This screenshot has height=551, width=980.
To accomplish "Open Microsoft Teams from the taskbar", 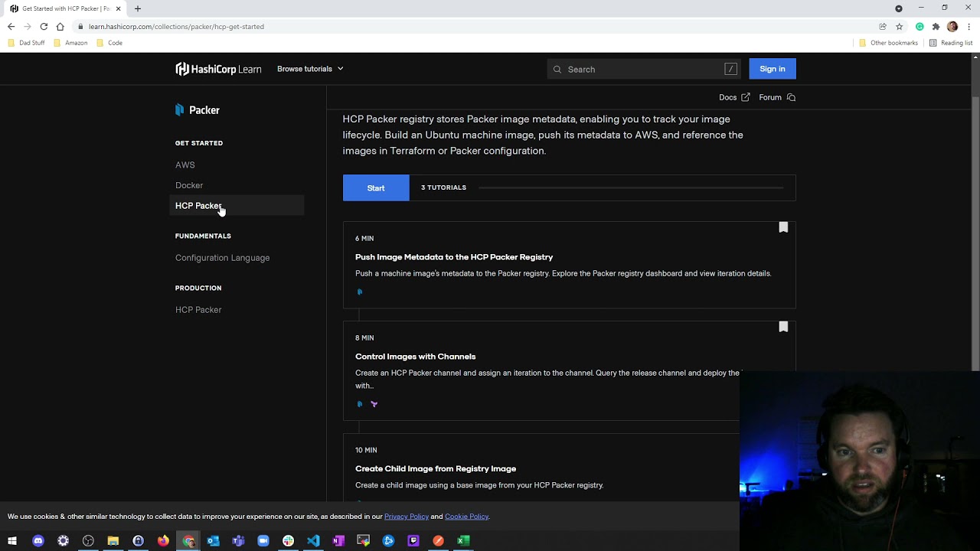I will point(238,541).
